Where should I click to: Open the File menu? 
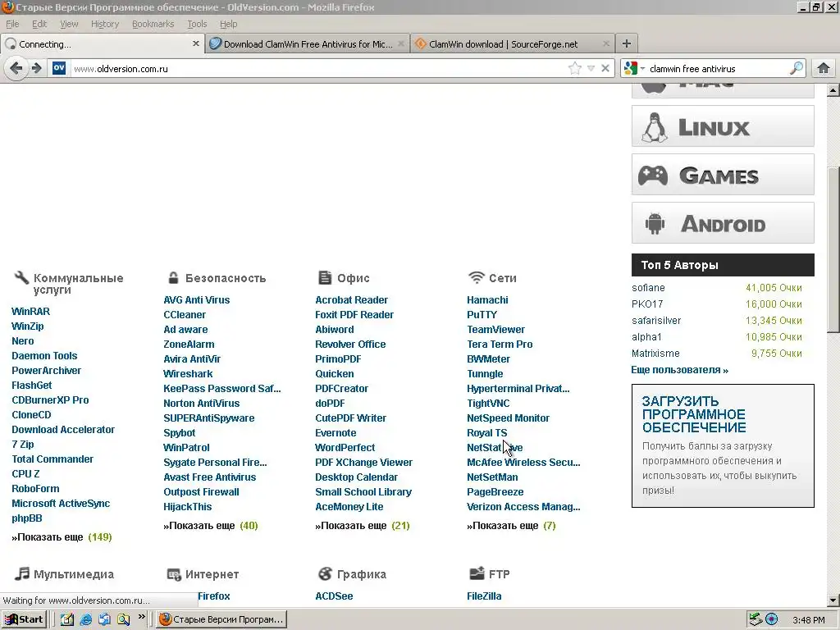point(12,24)
